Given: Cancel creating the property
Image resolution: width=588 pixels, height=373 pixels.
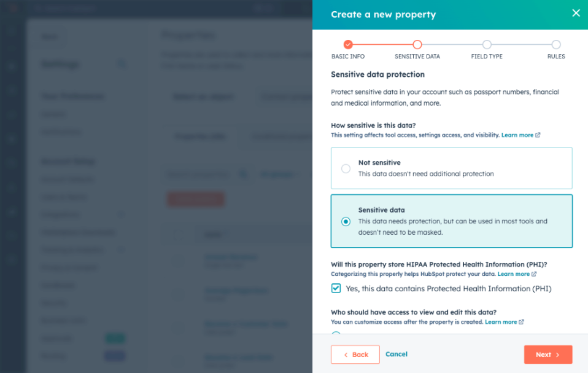Looking at the screenshot, I should [x=397, y=354].
